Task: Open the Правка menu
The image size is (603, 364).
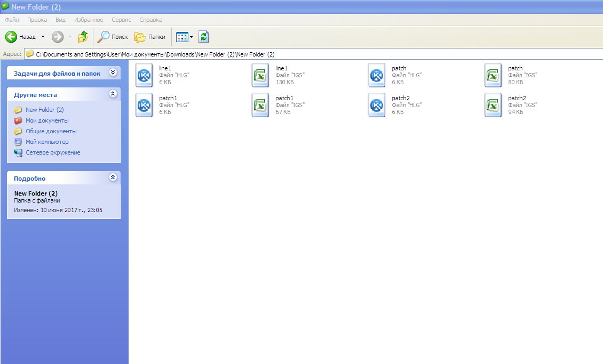Action: coord(37,20)
